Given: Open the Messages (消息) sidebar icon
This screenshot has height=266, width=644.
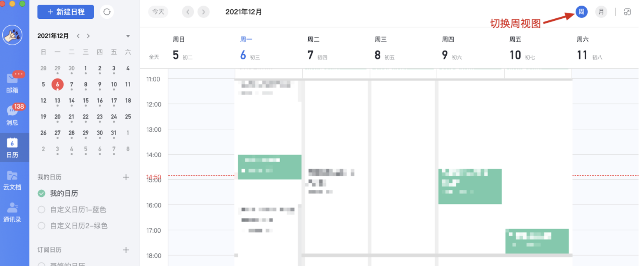Looking at the screenshot, I should (x=13, y=115).
